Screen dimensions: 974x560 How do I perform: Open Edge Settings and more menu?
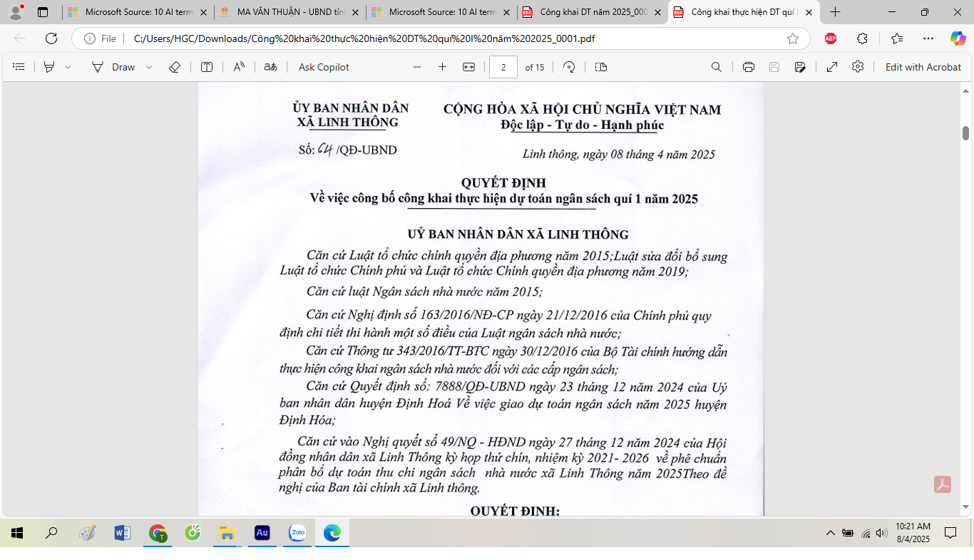point(928,38)
